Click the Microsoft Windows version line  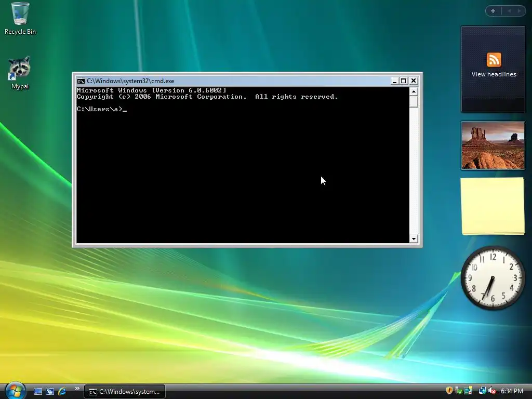coord(151,90)
